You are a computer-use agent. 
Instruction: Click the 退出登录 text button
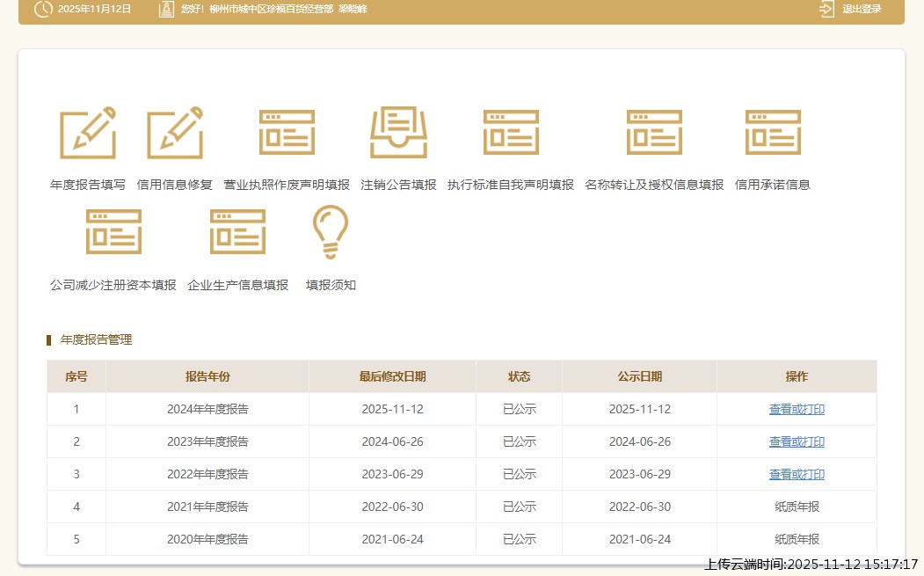click(862, 9)
